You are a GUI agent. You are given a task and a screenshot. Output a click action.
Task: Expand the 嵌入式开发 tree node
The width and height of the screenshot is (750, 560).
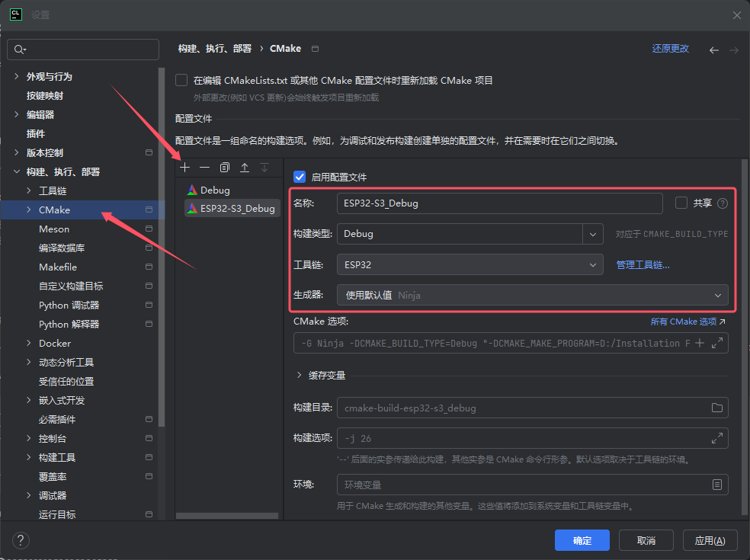coord(29,400)
